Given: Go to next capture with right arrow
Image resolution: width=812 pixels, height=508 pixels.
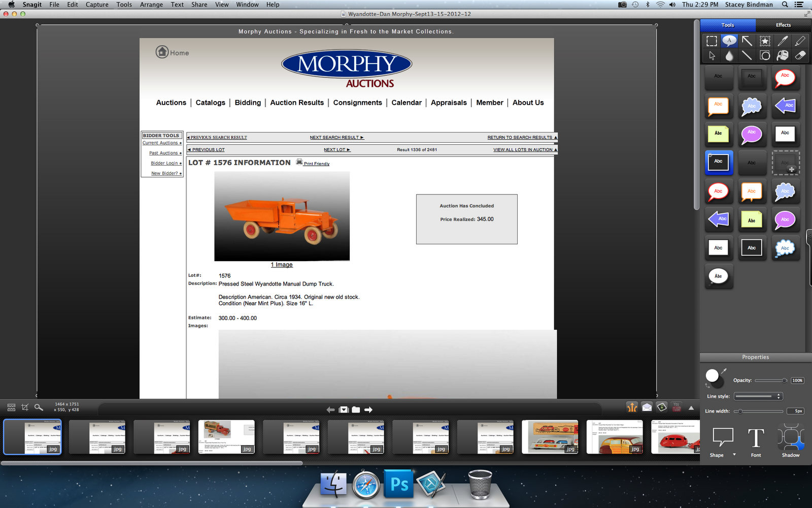Looking at the screenshot, I should coord(368,409).
